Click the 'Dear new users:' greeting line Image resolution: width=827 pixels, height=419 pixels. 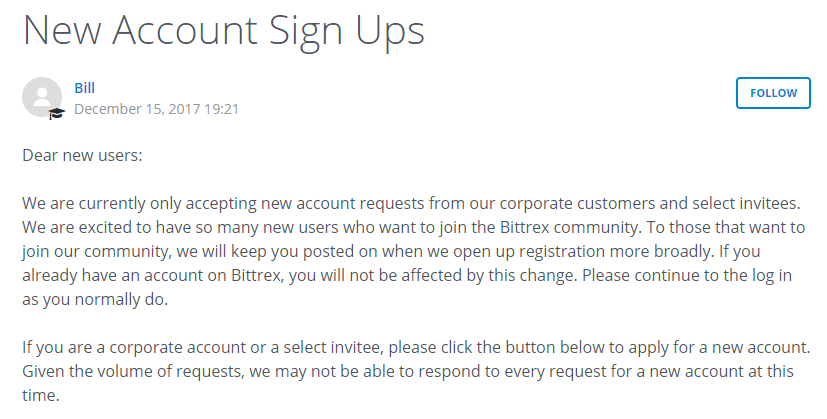pos(82,155)
